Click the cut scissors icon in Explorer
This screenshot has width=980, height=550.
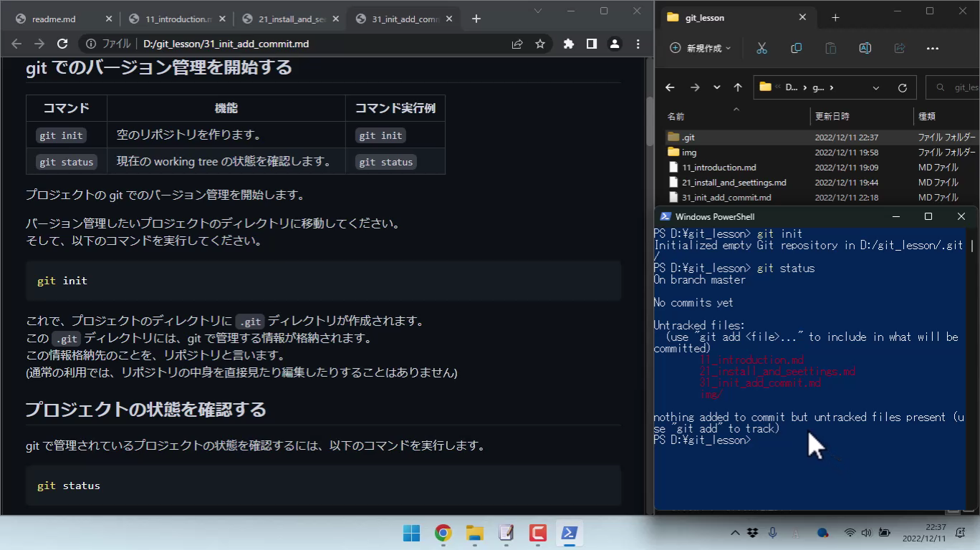coord(762,48)
